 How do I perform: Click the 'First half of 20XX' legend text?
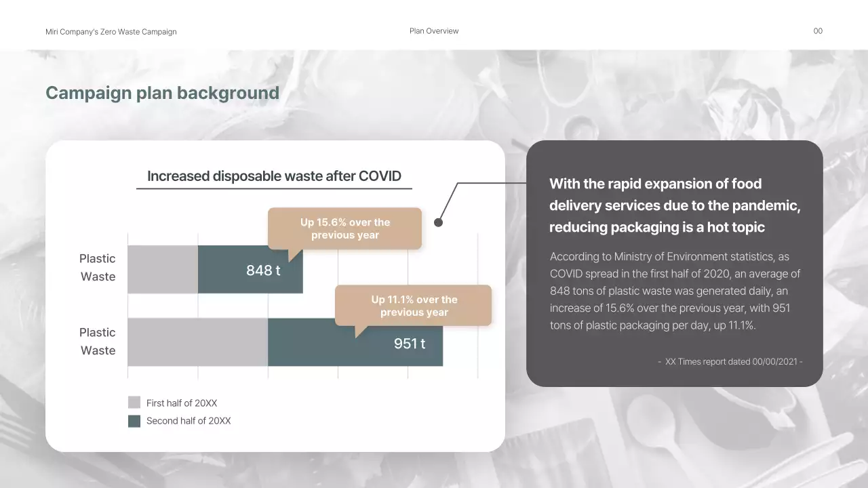pos(180,402)
